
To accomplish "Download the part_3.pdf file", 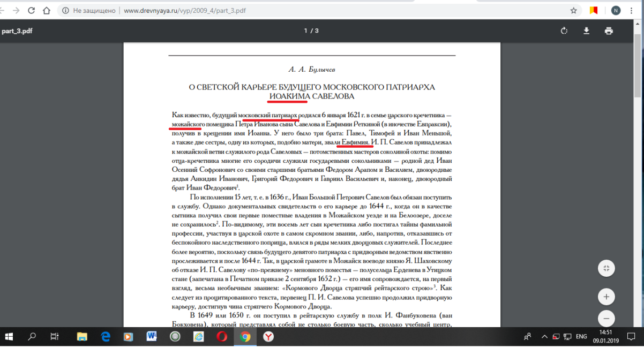I will 587,31.
